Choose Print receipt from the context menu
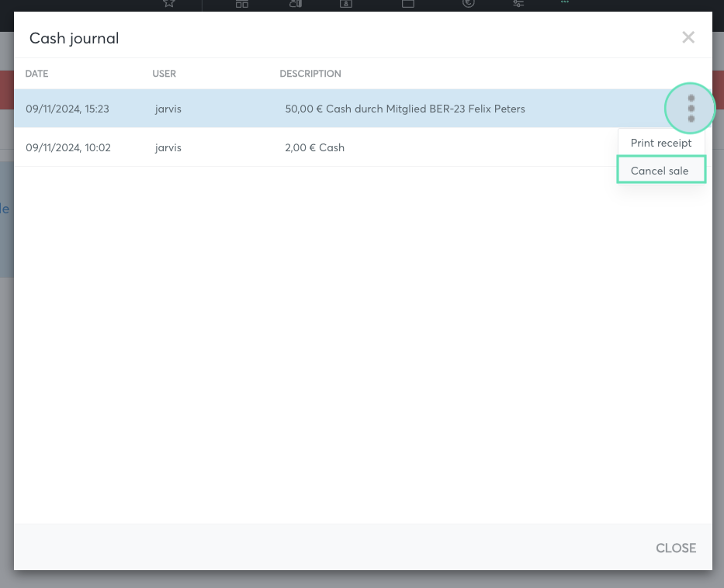This screenshot has width=724, height=588. click(x=660, y=143)
